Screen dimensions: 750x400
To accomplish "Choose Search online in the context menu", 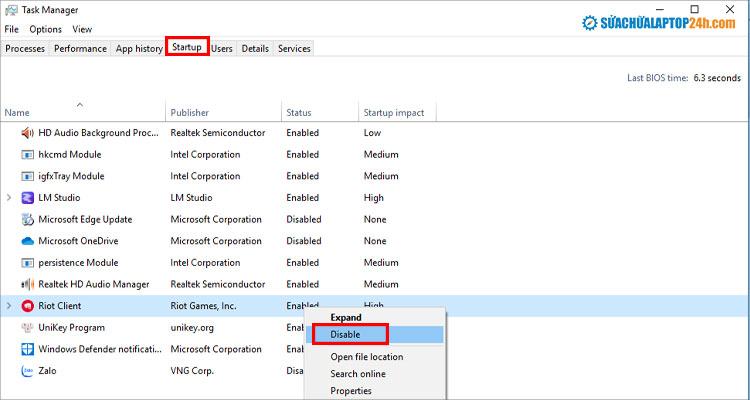I will (x=358, y=374).
